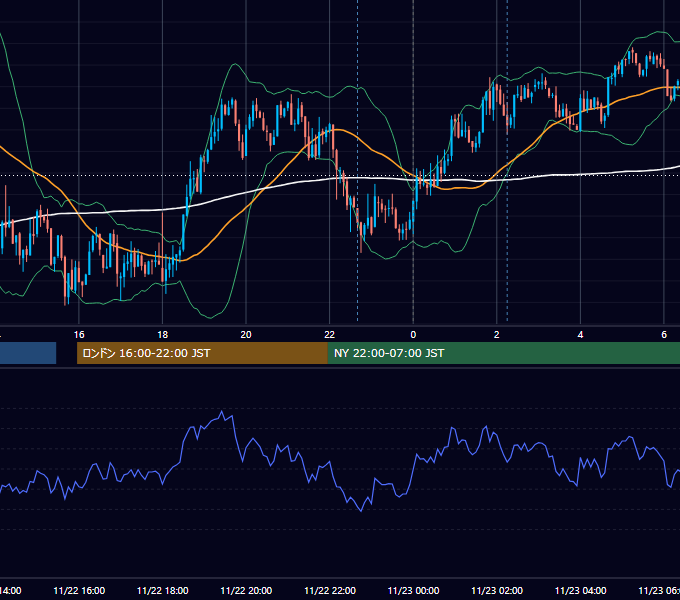The image size is (680, 600).
Task: Click the 20 hour label on price chart axis
Action: (246, 334)
